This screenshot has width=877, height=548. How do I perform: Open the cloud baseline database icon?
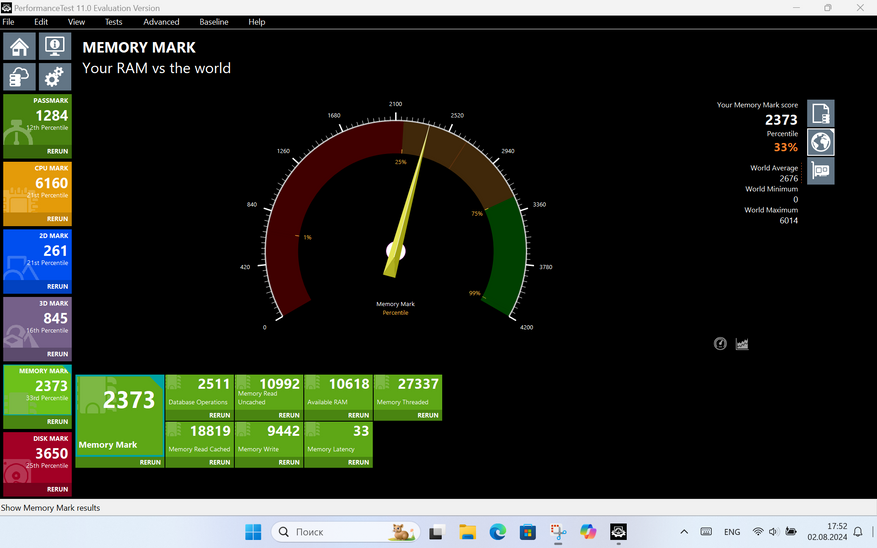[x=19, y=76]
